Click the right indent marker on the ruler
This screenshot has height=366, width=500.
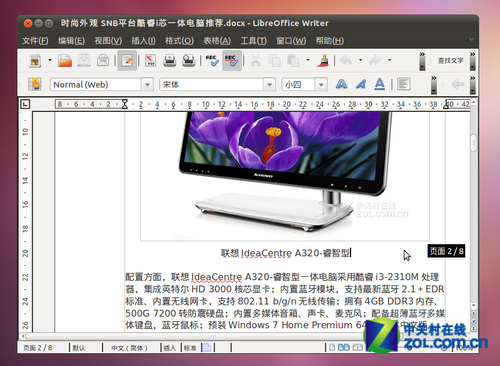(446, 106)
